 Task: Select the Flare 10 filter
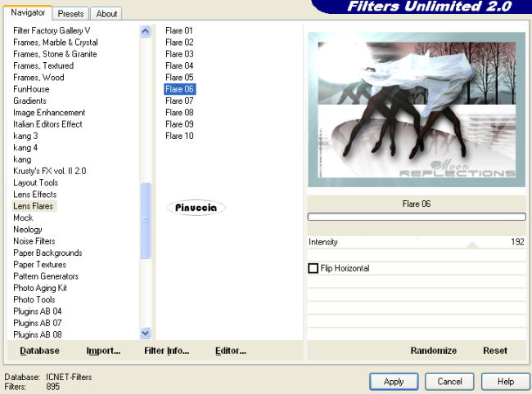[x=179, y=136]
